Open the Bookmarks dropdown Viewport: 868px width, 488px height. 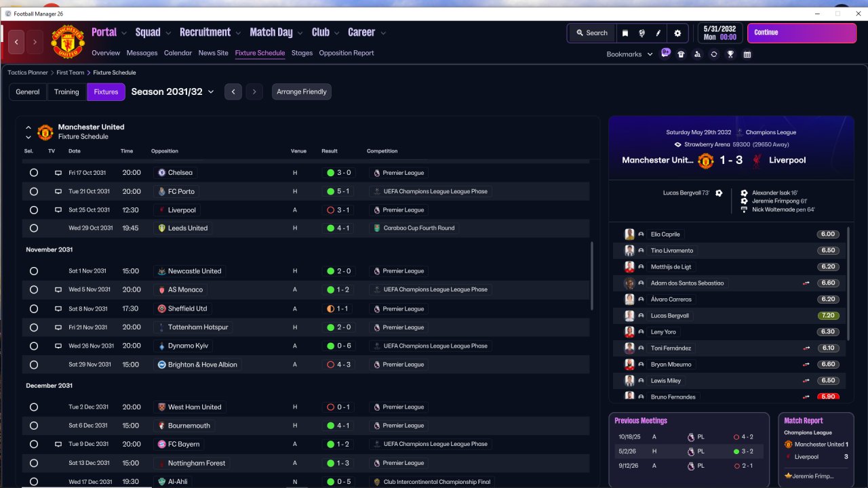[630, 54]
